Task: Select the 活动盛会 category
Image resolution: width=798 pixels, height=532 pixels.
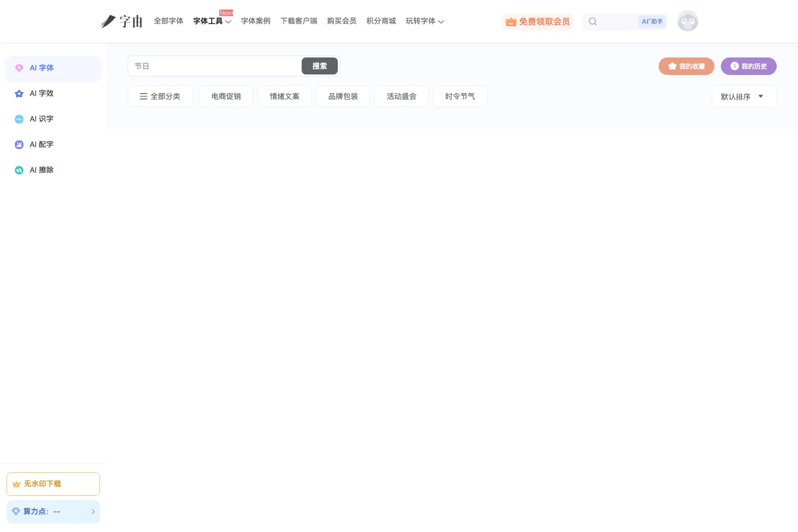Action: coord(402,96)
